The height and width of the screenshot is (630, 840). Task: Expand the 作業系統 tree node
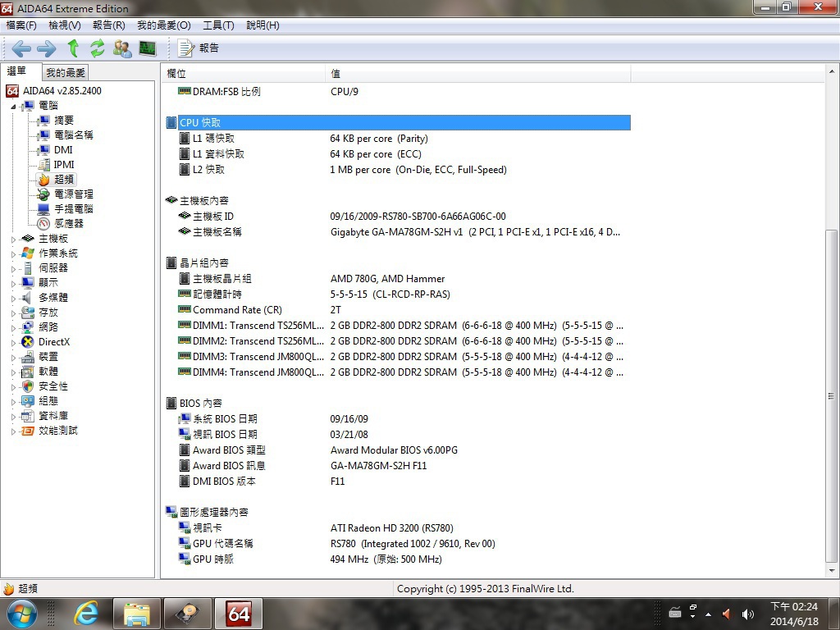click(x=13, y=254)
